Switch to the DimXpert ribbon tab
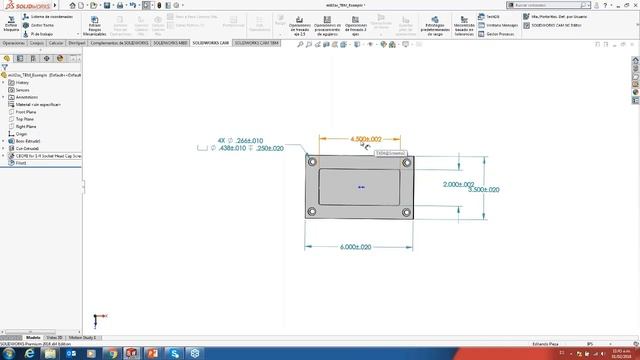Image resolution: width=640 pixels, height=360 pixels. 77,43
